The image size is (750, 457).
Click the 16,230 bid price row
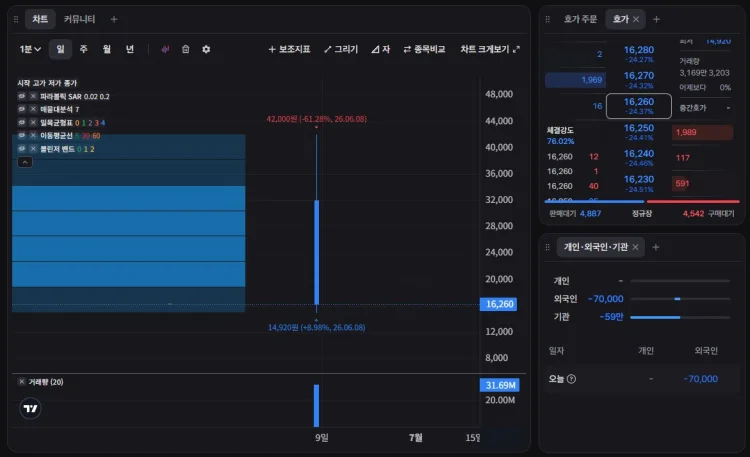639,183
